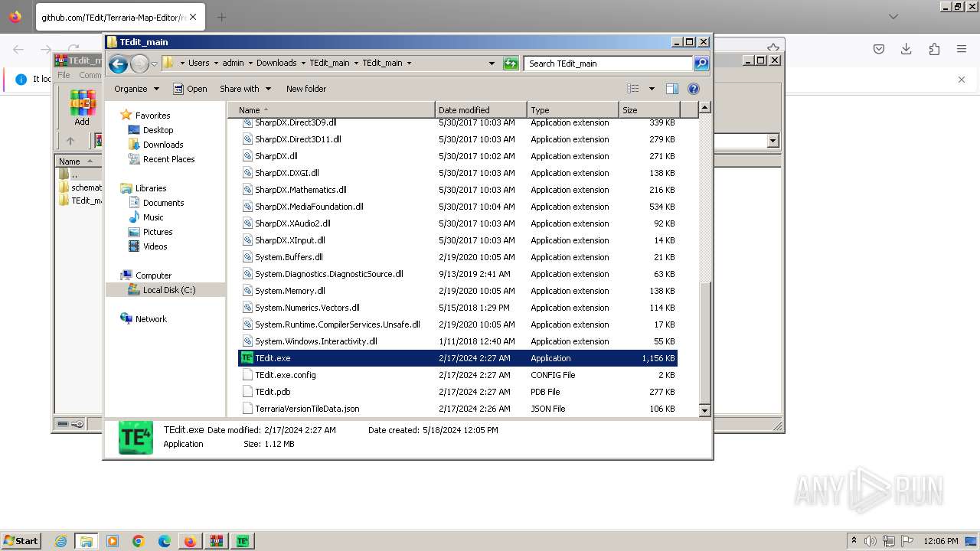980x551 pixels.
Task: Open a new Firefox tab with plus button
Action: point(221,17)
